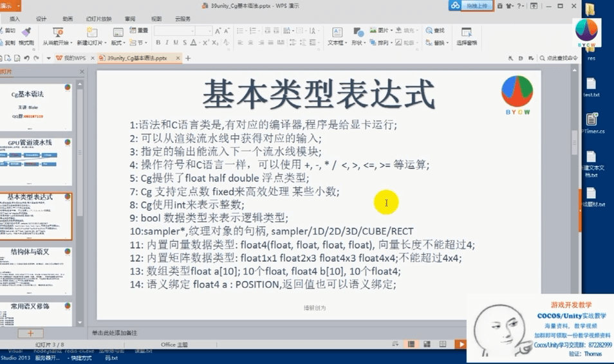
Task: Click the Redo arrow in quick access
Action: pyautogui.click(x=37, y=58)
